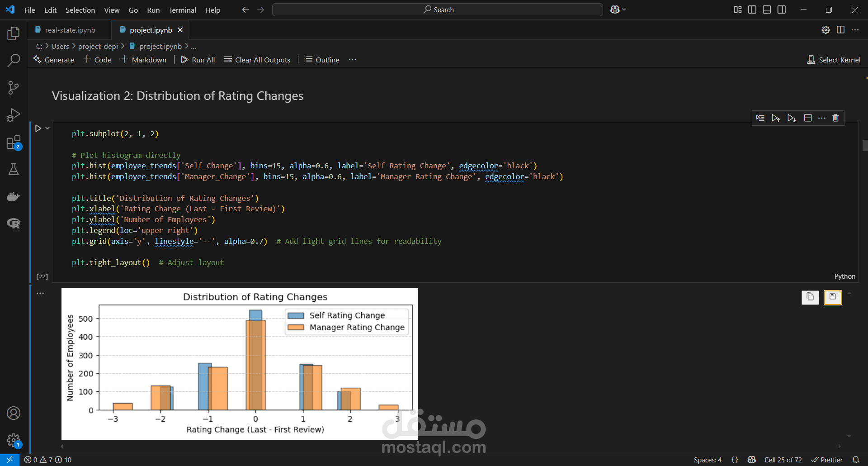
Task: Expand run cell options chevron
Action: tap(47, 128)
